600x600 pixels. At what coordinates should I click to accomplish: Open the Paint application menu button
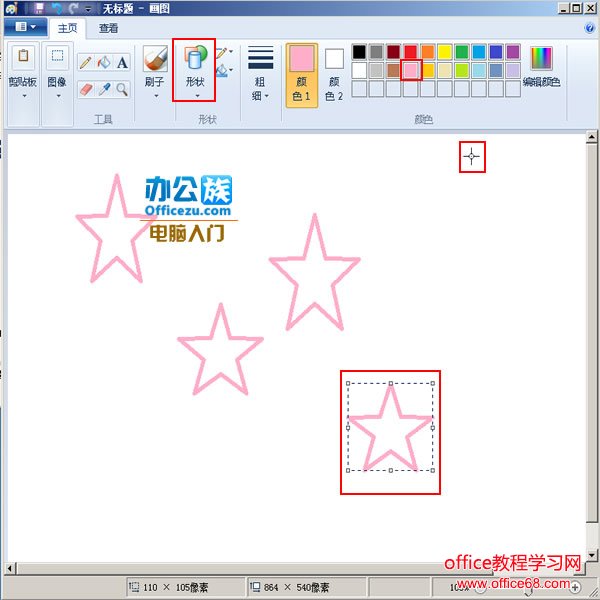25,27
